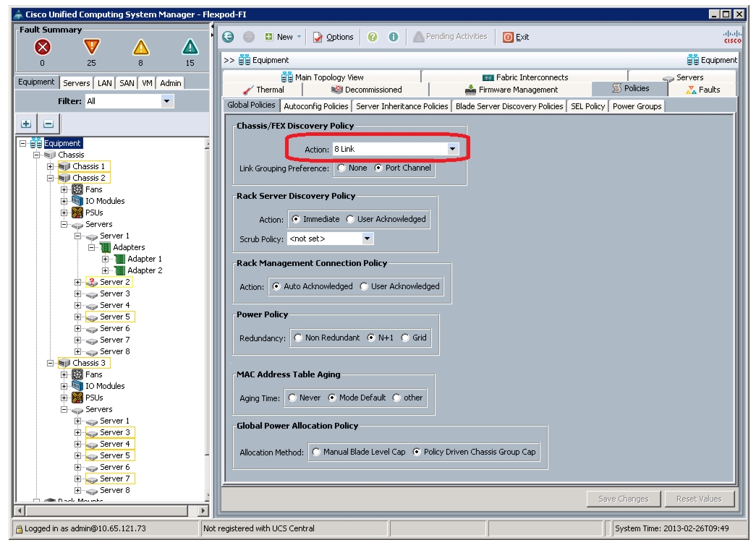Collapse Chassis 3 tree node

[x=50, y=363]
